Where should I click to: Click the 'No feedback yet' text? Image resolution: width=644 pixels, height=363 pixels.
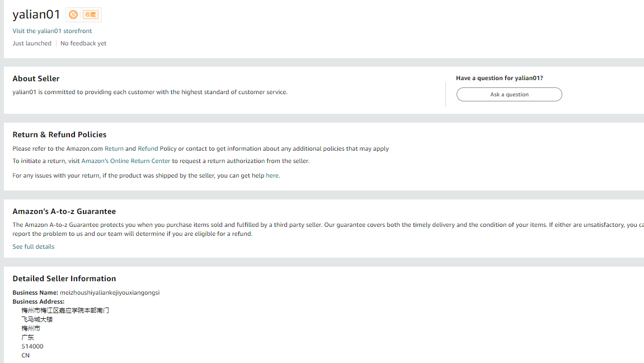click(x=83, y=43)
